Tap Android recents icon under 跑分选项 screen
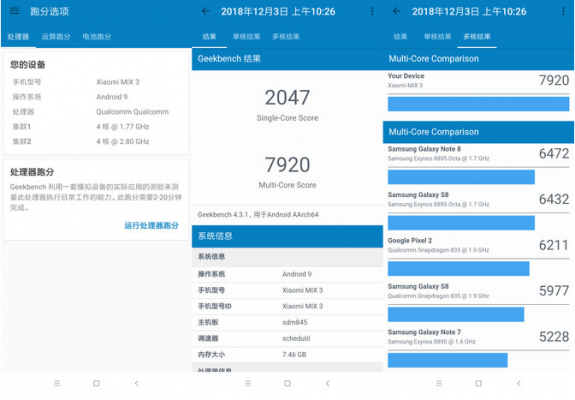 [x=57, y=383]
